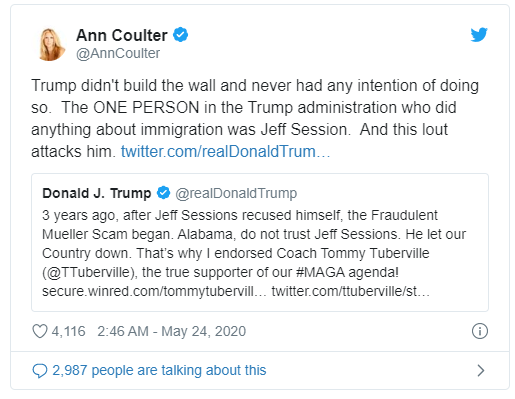Expand conversation with the right chevron arrow
515x399 pixels.
pos(481,370)
